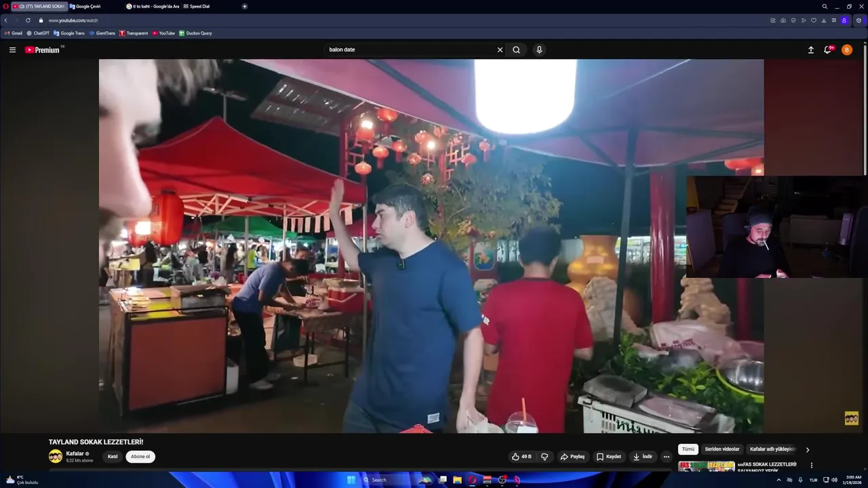Open Opera menu logo in the tab bar
The height and width of the screenshot is (488, 868).
(x=6, y=6)
